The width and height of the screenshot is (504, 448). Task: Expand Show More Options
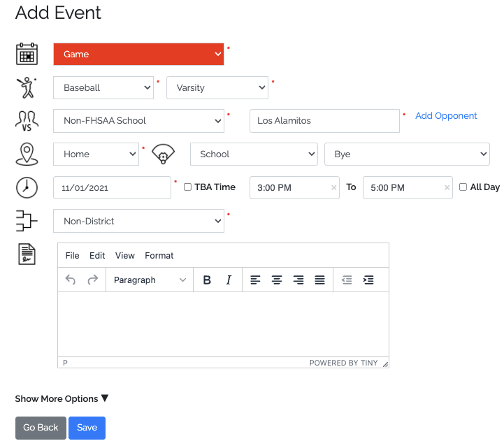pos(62,398)
